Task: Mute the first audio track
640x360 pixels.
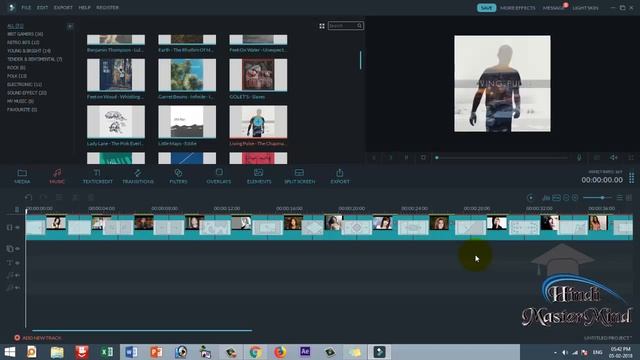Action: (18, 276)
